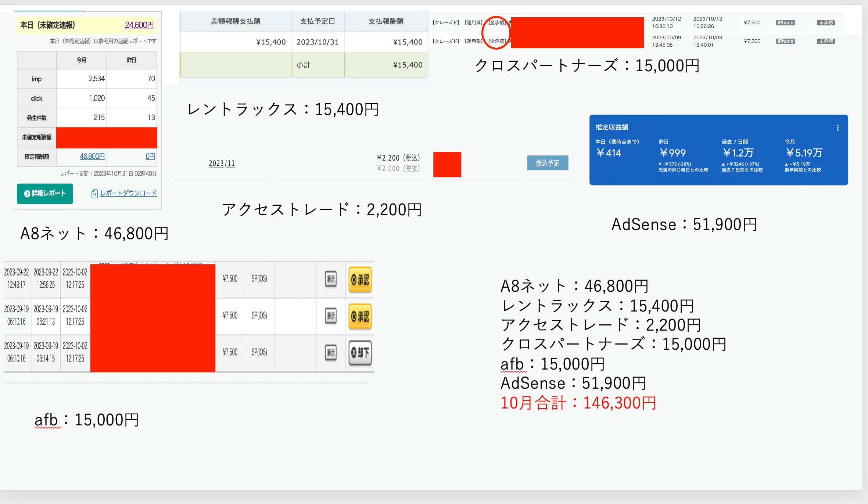Select the 支払予定日 column header
Viewport: 868px width, 504px height.
click(318, 21)
